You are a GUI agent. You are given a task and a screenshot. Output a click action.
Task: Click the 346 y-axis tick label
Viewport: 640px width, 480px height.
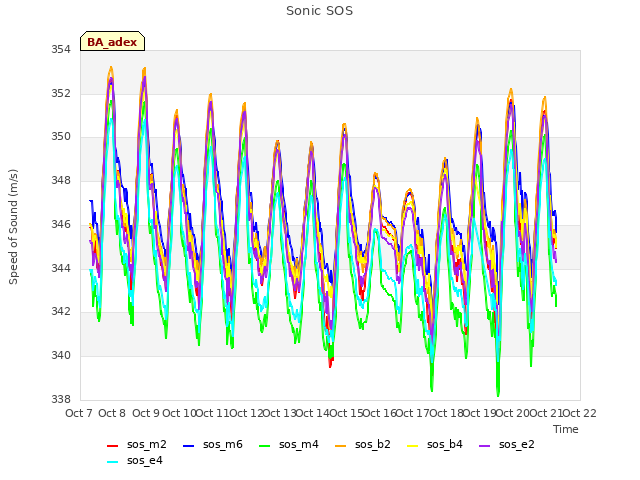(60, 224)
